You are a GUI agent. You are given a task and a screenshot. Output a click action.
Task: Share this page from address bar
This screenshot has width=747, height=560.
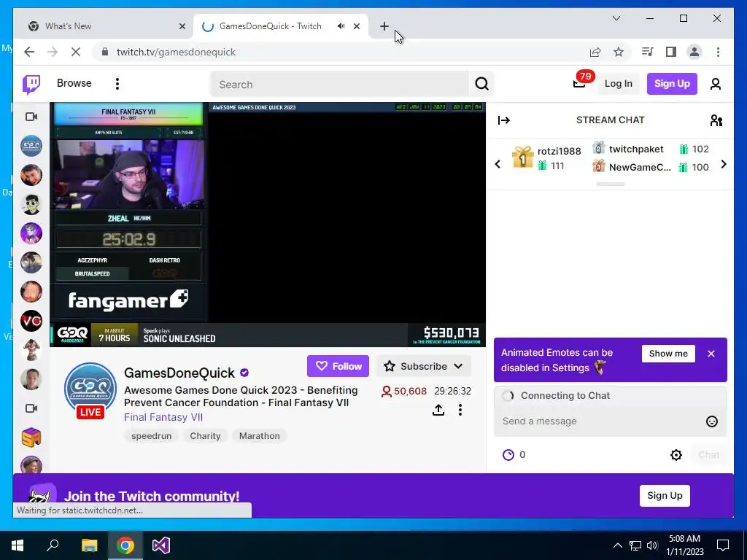tap(595, 52)
